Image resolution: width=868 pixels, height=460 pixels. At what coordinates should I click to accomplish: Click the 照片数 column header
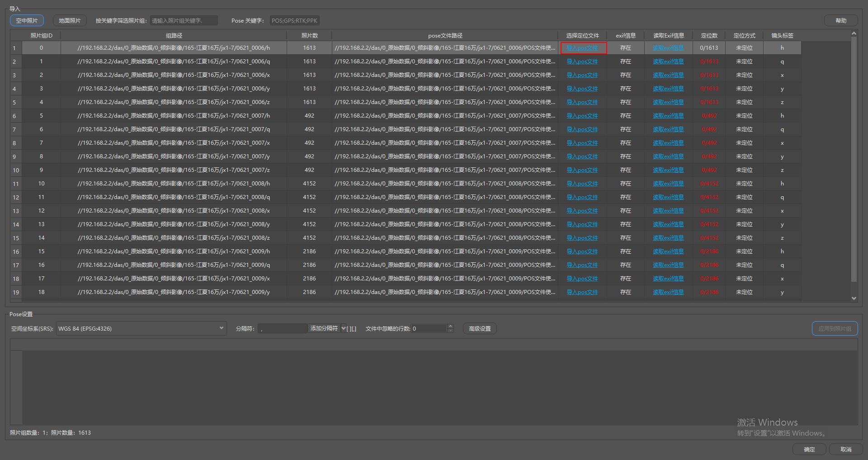point(309,35)
